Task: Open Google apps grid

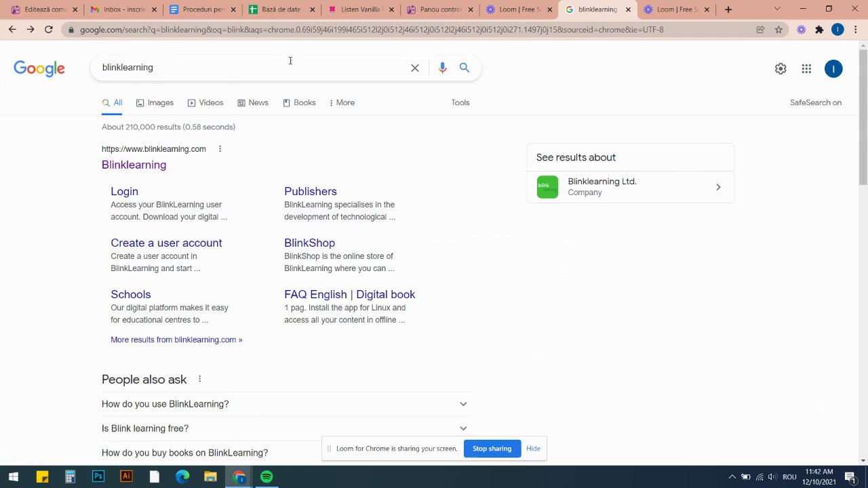Action: click(806, 68)
